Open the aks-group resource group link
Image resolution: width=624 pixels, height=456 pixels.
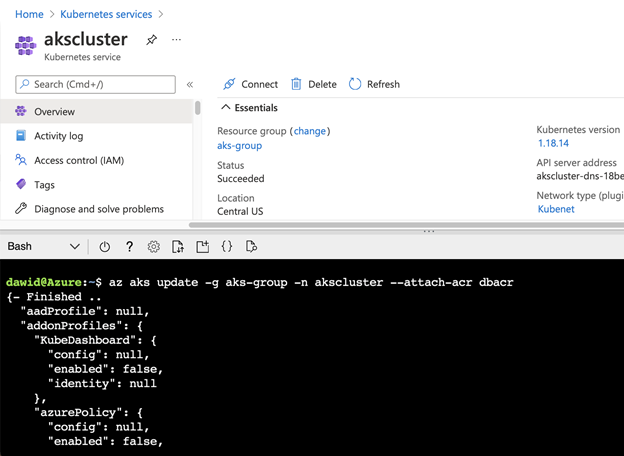[240, 146]
